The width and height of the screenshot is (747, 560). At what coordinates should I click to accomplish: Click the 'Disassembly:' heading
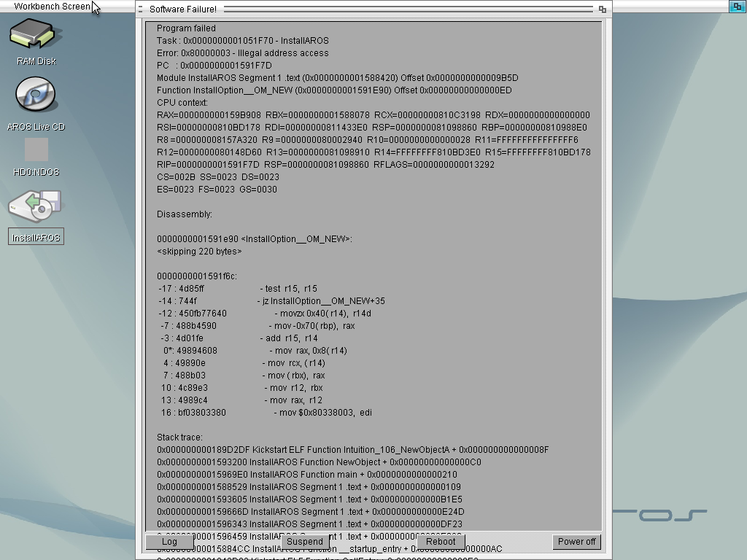coord(185,214)
